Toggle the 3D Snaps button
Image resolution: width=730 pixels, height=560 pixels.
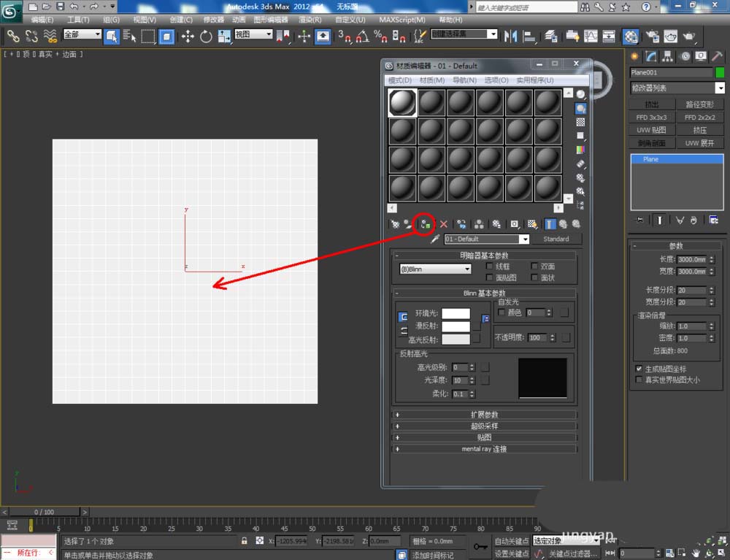pyautogui.click(x=345, y=37)
